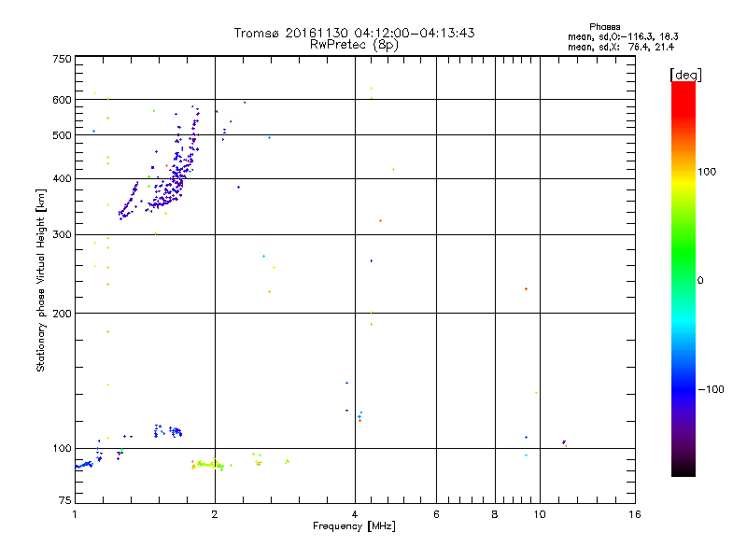Image resolution: width=747 pixels, height=560 pixels.
Task: Click the 'RwPretec (8p)' subtitle
Action: [x=354, y=45]
